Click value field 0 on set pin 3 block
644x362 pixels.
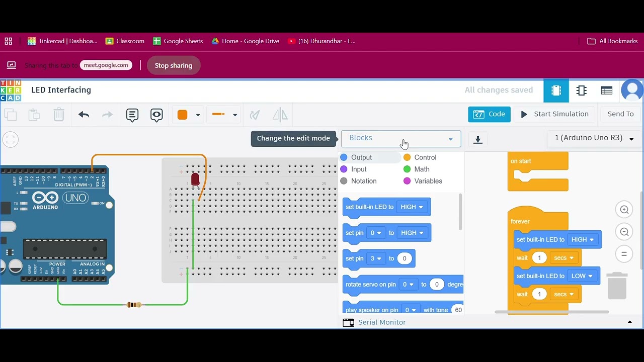pyautogui.click(x=405, y=258)
